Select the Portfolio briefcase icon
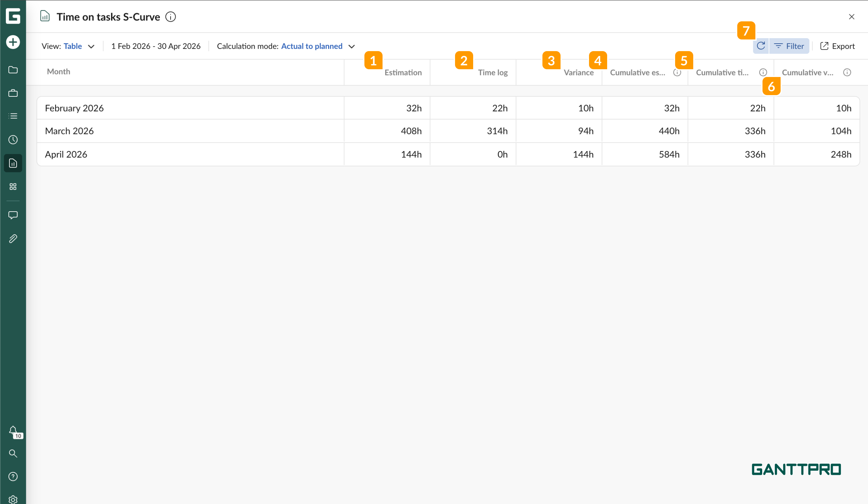The image size is (868, 504). (x=13, y=93)
